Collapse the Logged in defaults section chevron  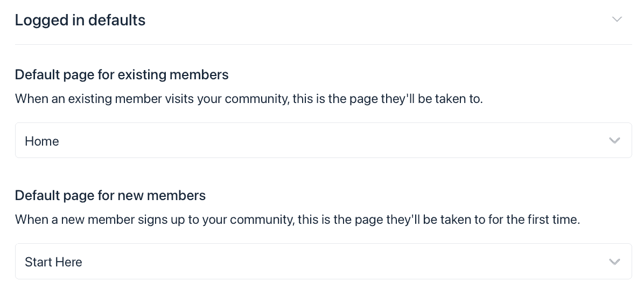[617, 20]
